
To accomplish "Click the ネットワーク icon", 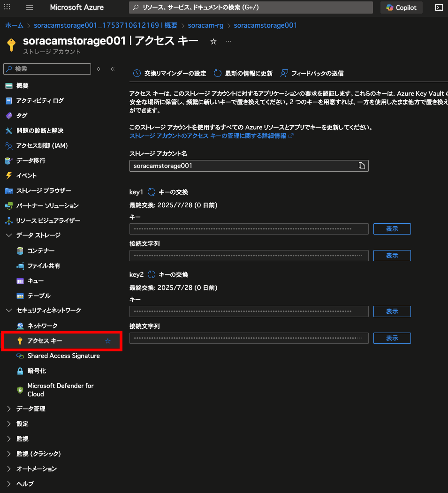I will [20, 326].
